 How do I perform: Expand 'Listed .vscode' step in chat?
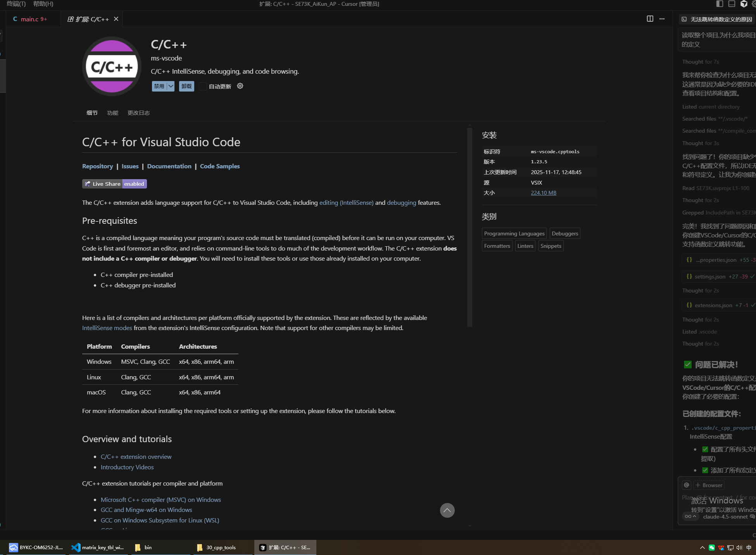699,332
